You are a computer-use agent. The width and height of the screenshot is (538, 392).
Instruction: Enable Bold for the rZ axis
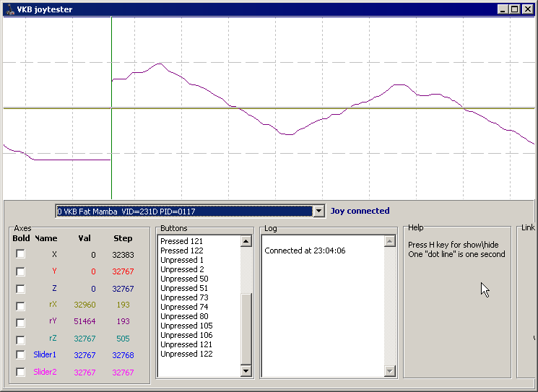tap(21, 339)
